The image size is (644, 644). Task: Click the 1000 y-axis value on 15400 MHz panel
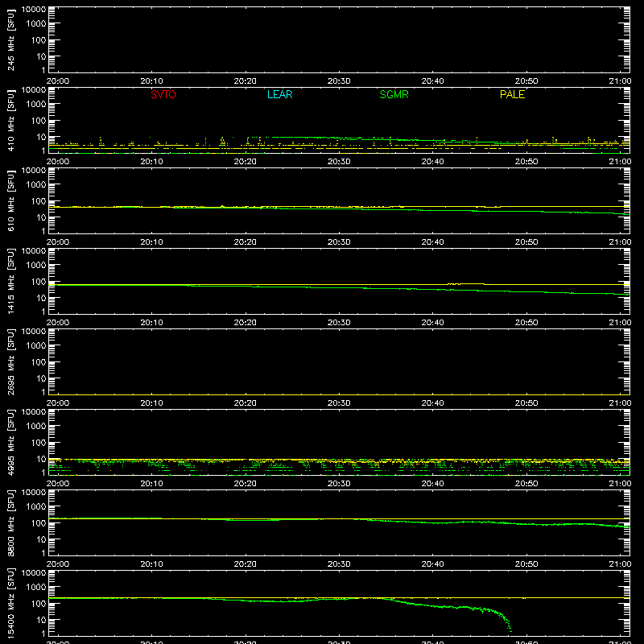click(x=36, y=588)
